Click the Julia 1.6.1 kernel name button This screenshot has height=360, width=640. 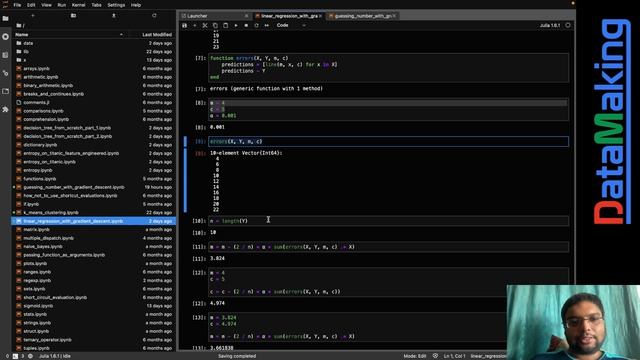[x=550, y=25]
